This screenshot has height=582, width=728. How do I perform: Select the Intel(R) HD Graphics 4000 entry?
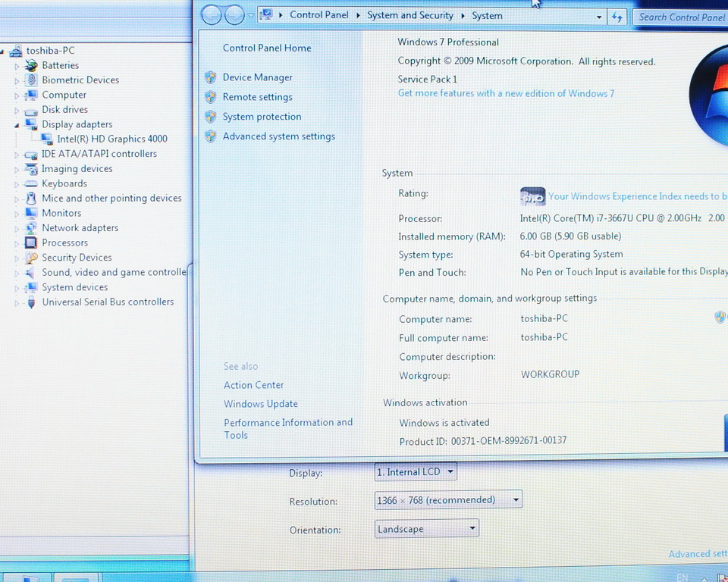tap(112, 139)
